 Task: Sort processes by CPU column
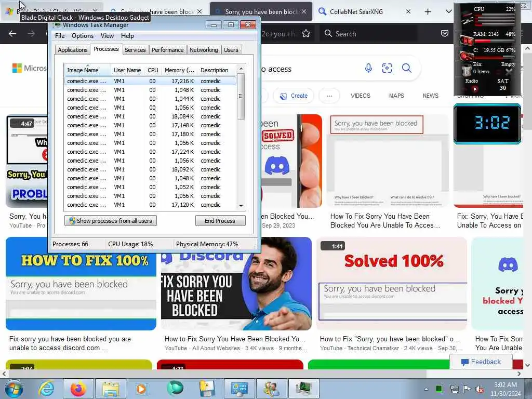click(x=153, y=70)
